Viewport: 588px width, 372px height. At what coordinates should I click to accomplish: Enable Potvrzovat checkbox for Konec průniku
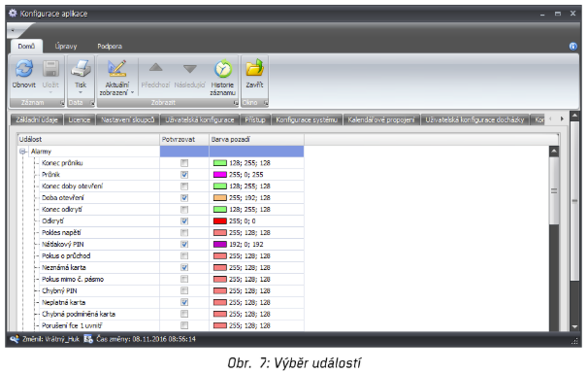coord(184,163)
